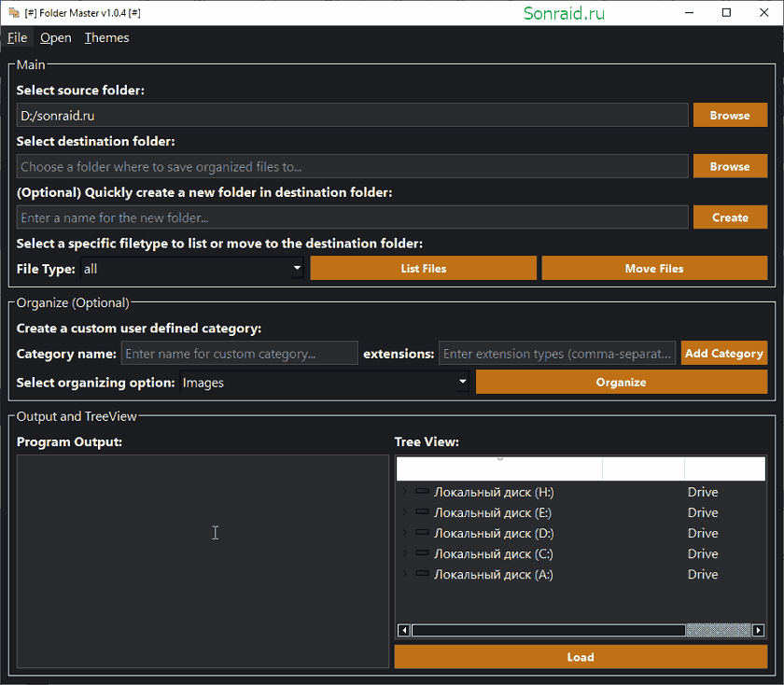784x685 pixels.
Task: Click the Drive type cell for disk (C:)
Action: tap(703, 553)
